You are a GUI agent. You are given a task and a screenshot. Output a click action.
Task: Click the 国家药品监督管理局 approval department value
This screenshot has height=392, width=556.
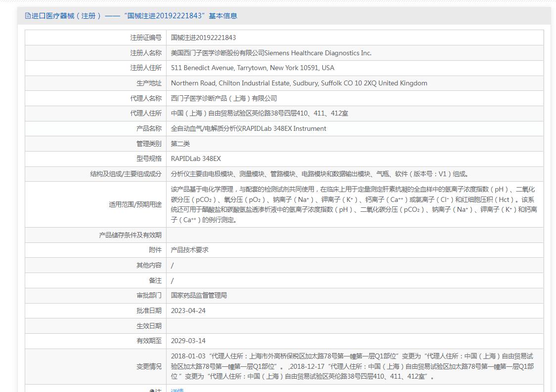199,295
